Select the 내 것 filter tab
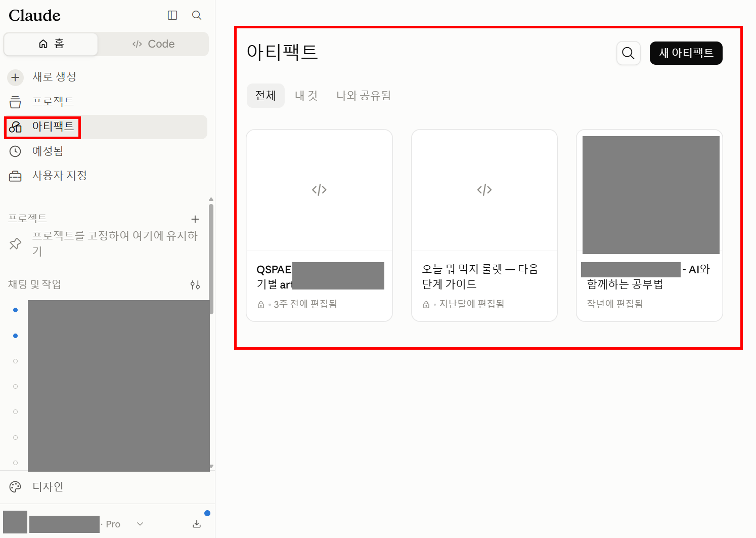This screenshot has width=756, height=538. pyautogui.click(x=306, y=96)
